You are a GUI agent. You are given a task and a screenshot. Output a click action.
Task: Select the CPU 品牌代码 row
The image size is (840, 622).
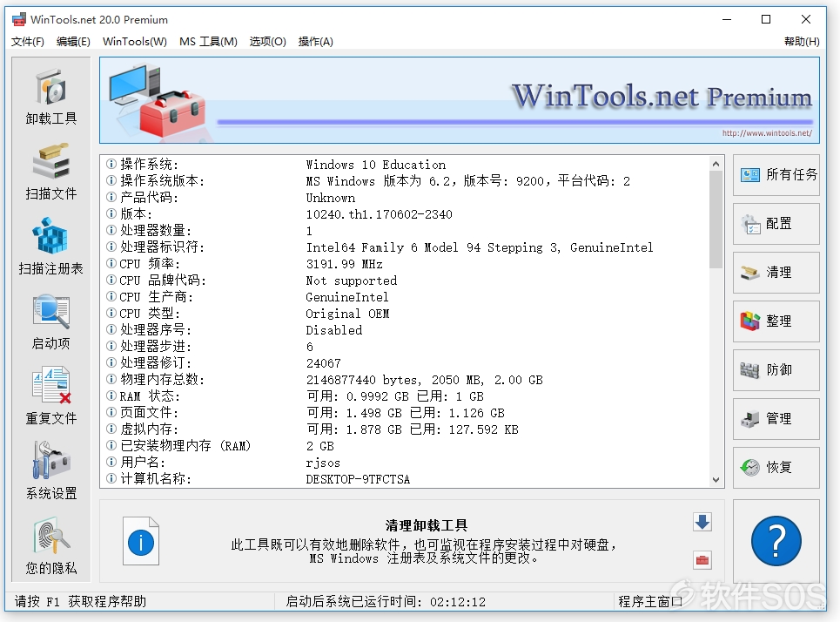(405, 280)
